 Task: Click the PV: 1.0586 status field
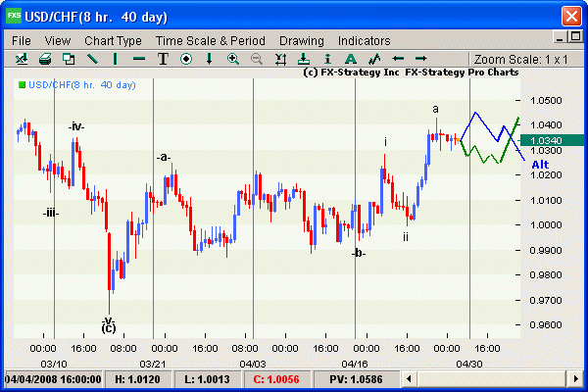(356, 379)
